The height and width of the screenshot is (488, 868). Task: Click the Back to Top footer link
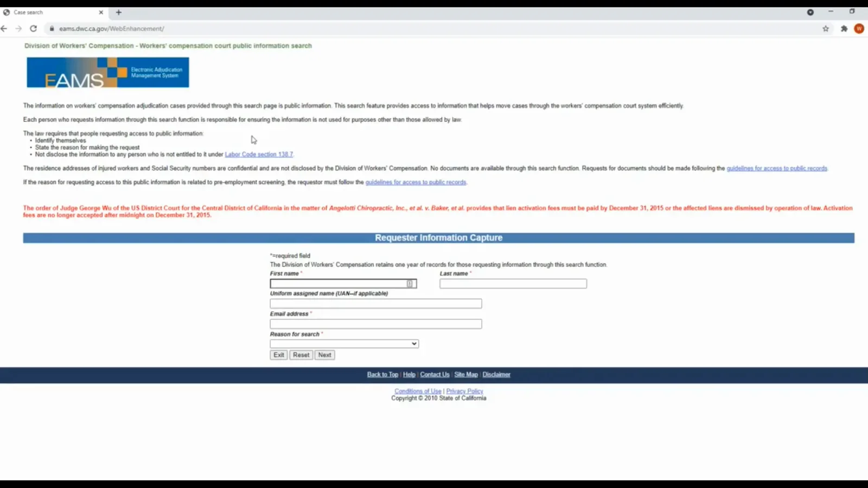[382, 375]
